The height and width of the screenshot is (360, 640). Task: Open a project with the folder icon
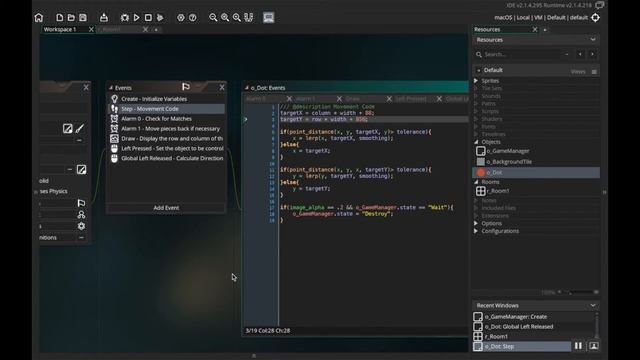(x=71, y=18)
